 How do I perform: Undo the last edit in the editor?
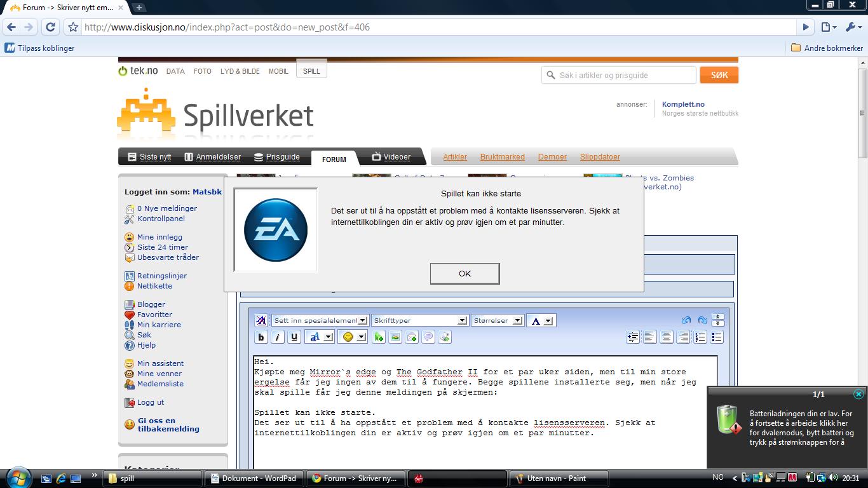coord(686,320)
